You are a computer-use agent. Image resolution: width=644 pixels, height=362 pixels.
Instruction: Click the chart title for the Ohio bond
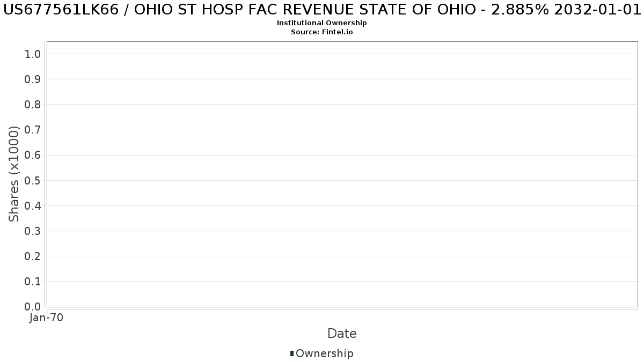click(x=322, y=10)
